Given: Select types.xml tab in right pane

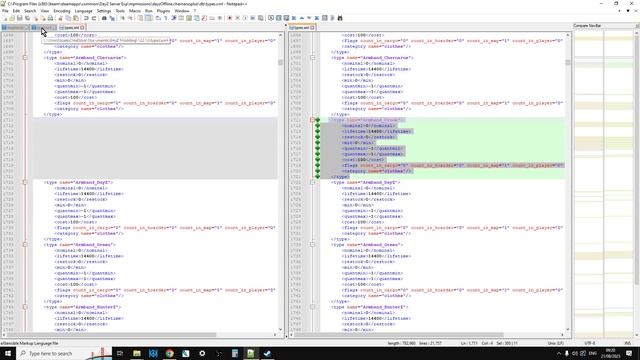Looking at the screenshot, I should [301, 28].
